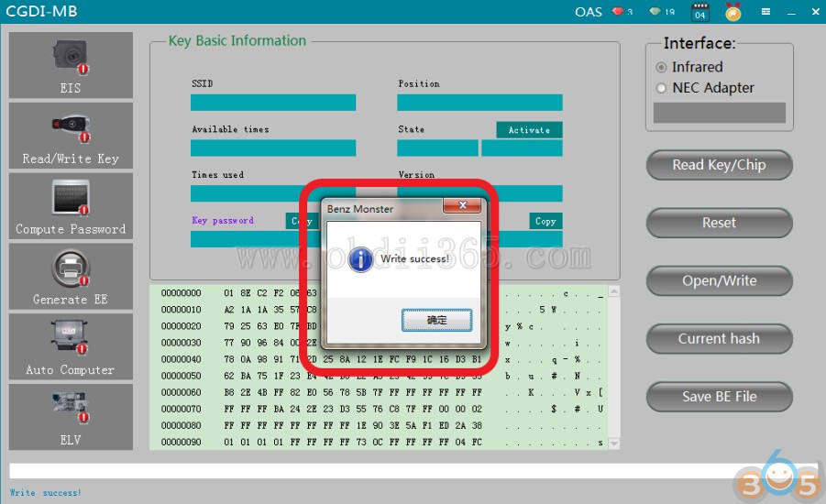The width and height of the screenshot is (826, 504).
Task: Click the Current hash button
Action: point(719,339)
